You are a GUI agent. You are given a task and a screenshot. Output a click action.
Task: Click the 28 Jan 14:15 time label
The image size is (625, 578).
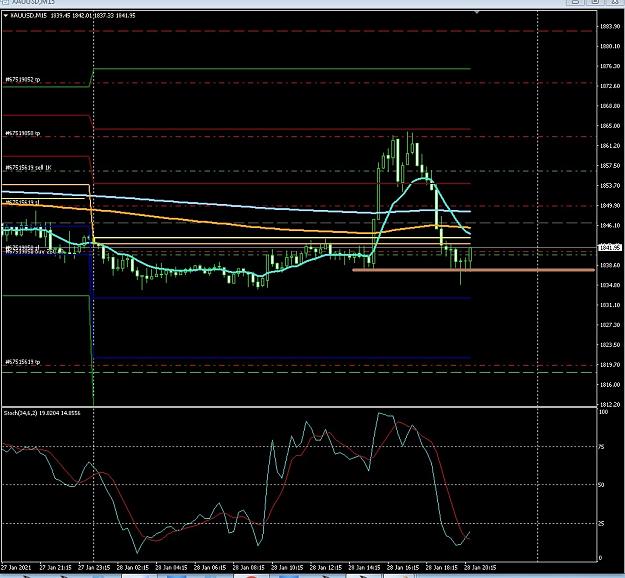pos(365,567)
